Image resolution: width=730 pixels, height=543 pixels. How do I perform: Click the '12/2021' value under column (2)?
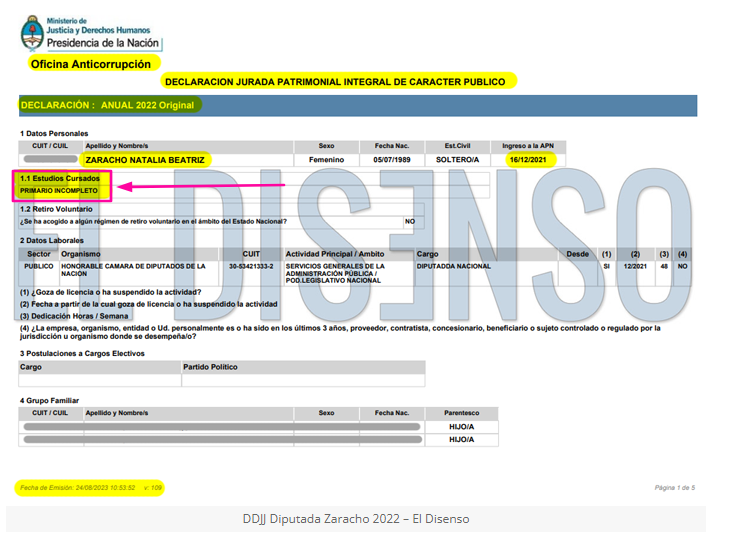point(635,266)
